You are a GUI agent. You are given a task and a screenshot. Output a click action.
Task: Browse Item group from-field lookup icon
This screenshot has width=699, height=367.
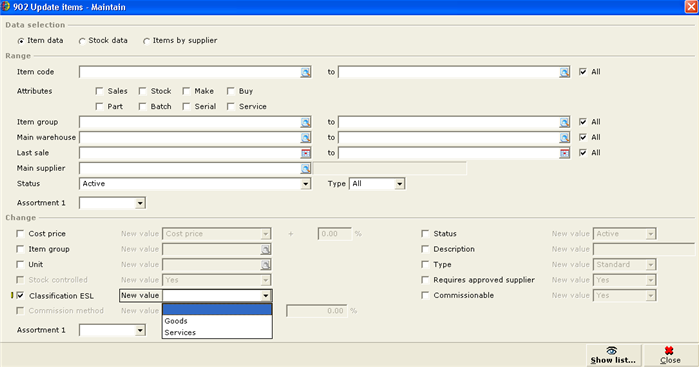pos(305,122)
